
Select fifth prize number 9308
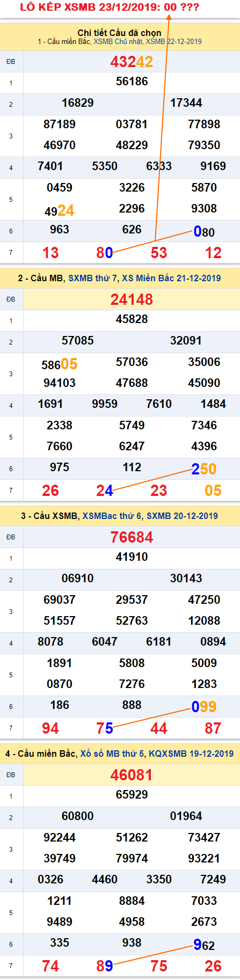[x=204, y=209]
